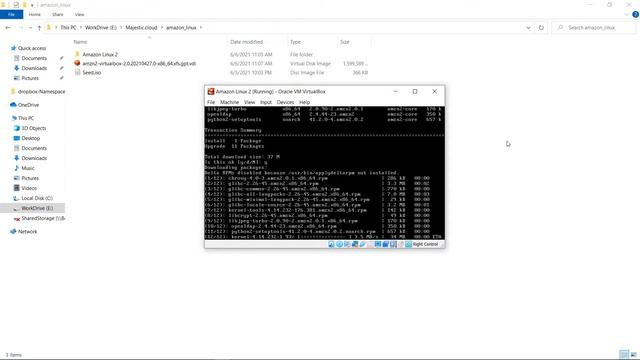Open VirtualBox Input menu
Image resolution: width=640 pixels, height=360 pixels.
(x=266, y=102)
